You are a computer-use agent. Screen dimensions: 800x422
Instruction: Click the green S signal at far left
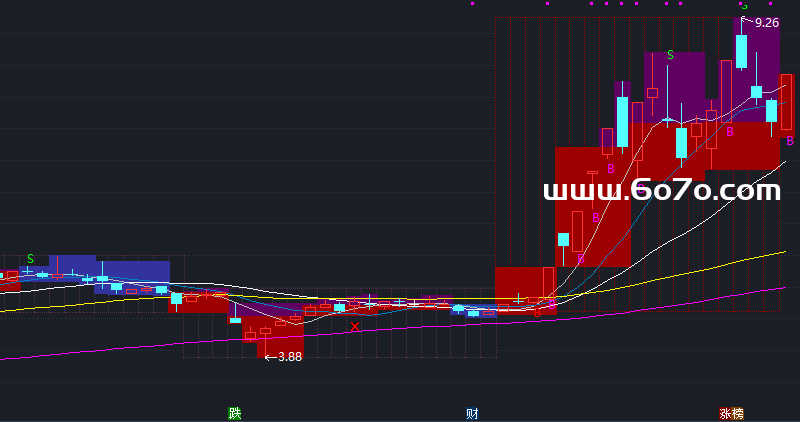pos(30,259)
